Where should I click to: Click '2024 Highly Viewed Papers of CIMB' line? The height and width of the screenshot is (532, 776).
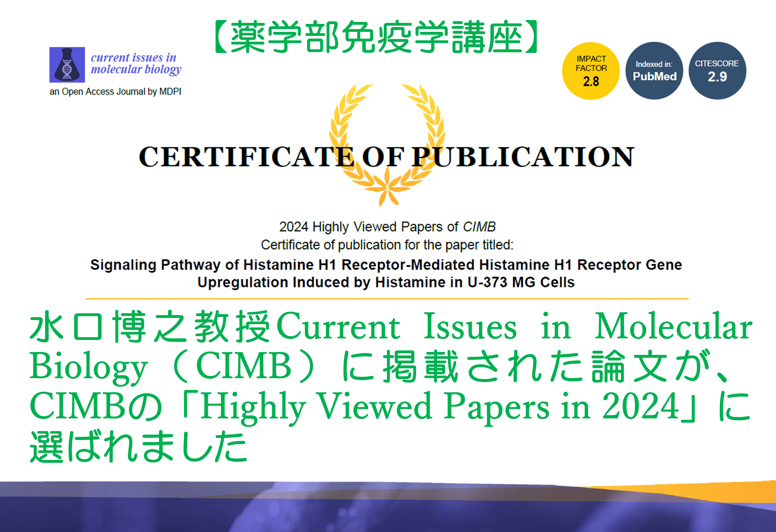[x=387, y=227]
